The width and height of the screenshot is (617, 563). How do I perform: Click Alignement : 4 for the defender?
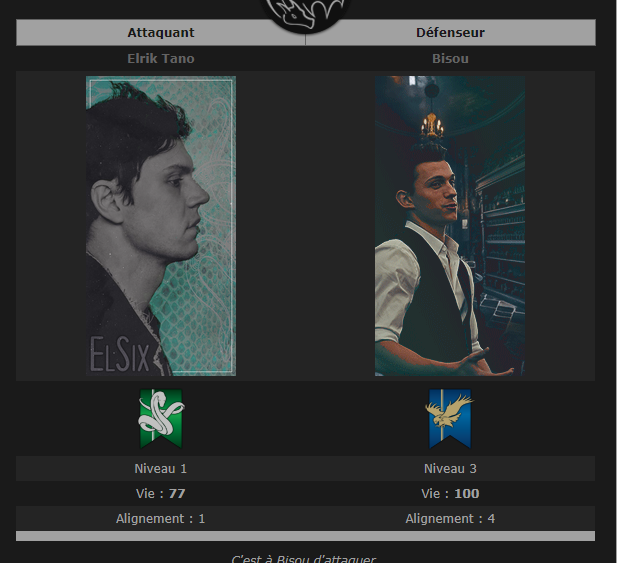(x=450, y=519)
